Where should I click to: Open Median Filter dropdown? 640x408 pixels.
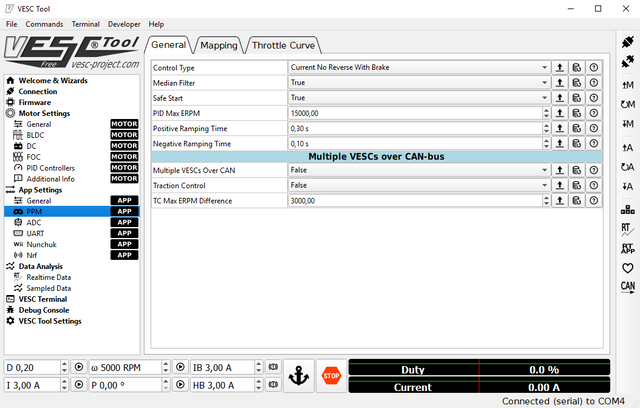(419, 83)
